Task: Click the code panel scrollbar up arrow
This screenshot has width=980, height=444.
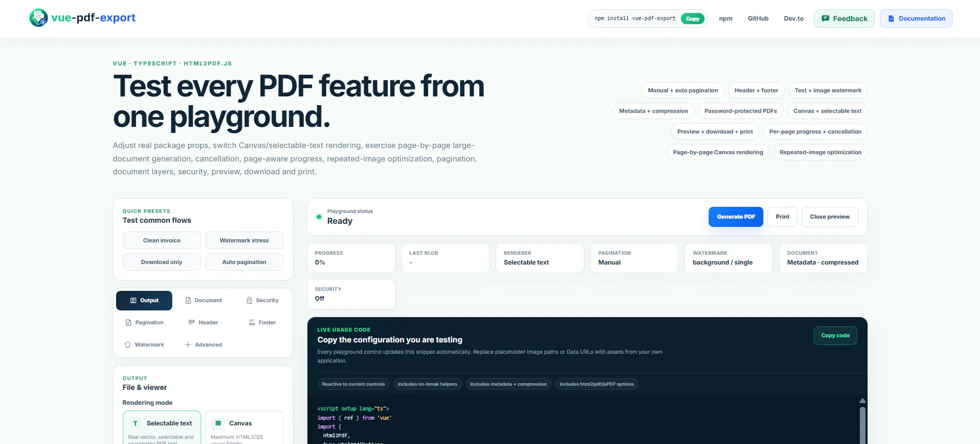Action: (x=862, y=401)
